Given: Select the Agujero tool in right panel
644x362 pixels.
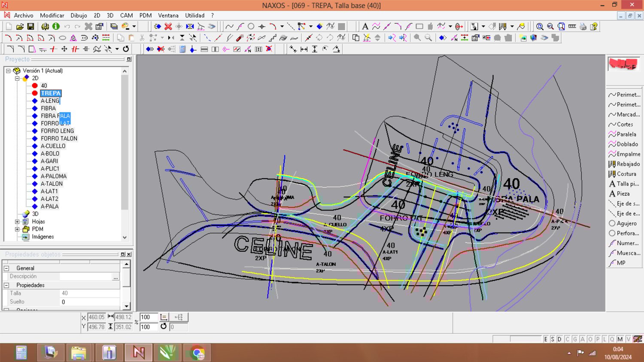Looking at the screenshot, I should pos(623,223).
